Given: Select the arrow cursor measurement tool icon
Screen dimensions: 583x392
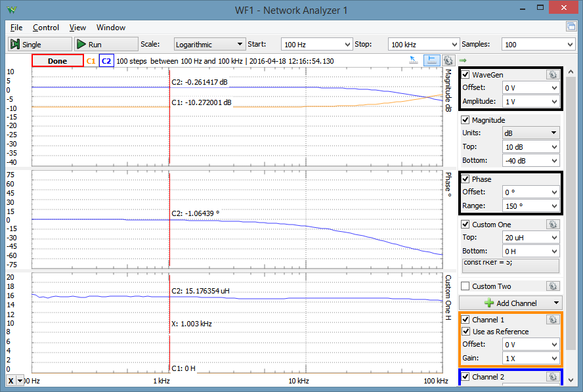Looking at the screenshot, I should click(x=414, y=60).
